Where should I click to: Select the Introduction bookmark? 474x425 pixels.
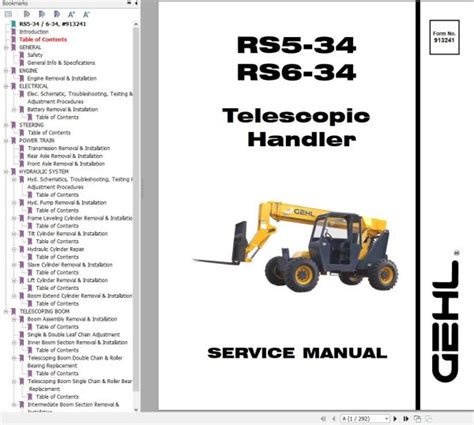point(34,32)
